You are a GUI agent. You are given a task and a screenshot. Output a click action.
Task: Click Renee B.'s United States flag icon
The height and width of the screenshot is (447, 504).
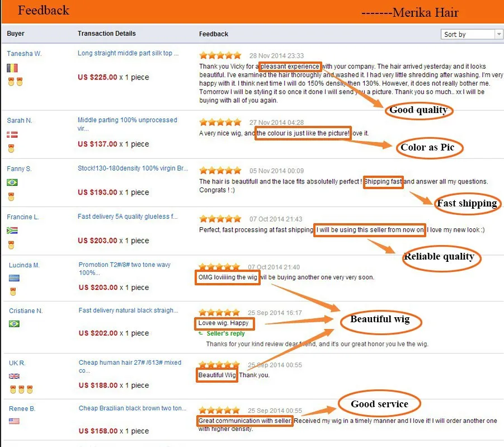point(14,421)
